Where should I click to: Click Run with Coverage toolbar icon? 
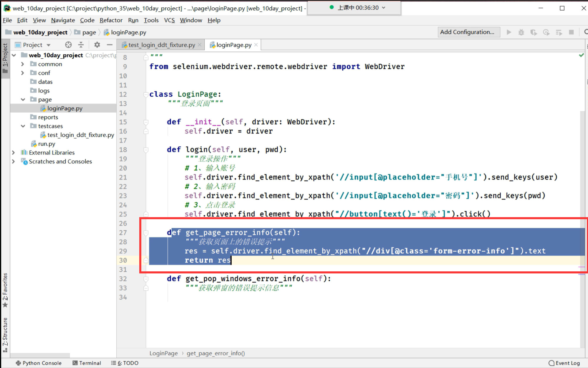point(534,32)
